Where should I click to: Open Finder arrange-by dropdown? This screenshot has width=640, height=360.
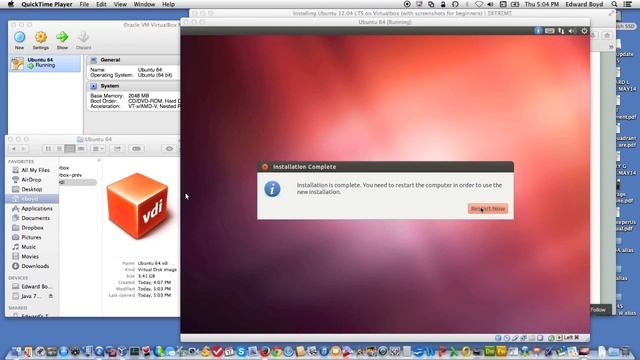(97, 149)
